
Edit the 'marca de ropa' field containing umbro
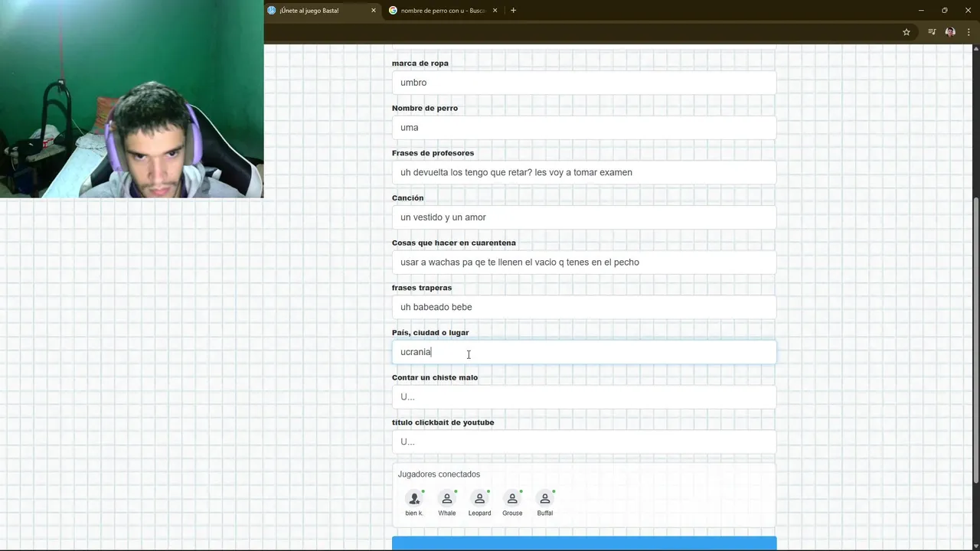584,83
